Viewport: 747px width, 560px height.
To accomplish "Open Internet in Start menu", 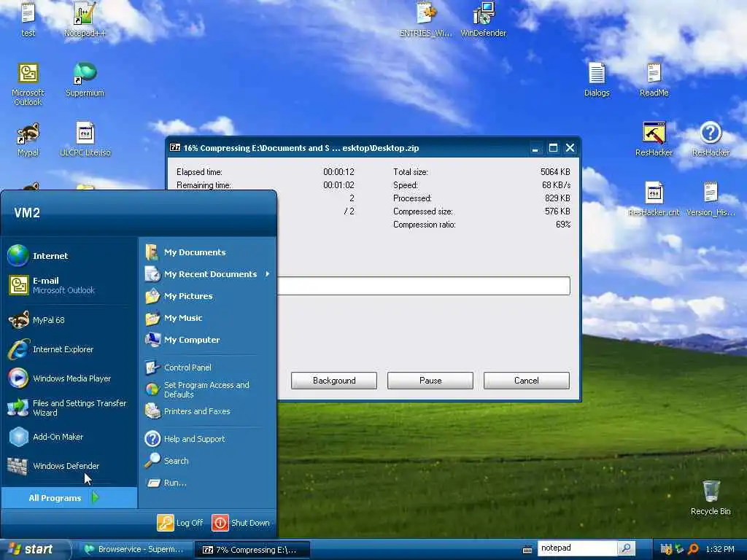I will click(x=69, y=256).
